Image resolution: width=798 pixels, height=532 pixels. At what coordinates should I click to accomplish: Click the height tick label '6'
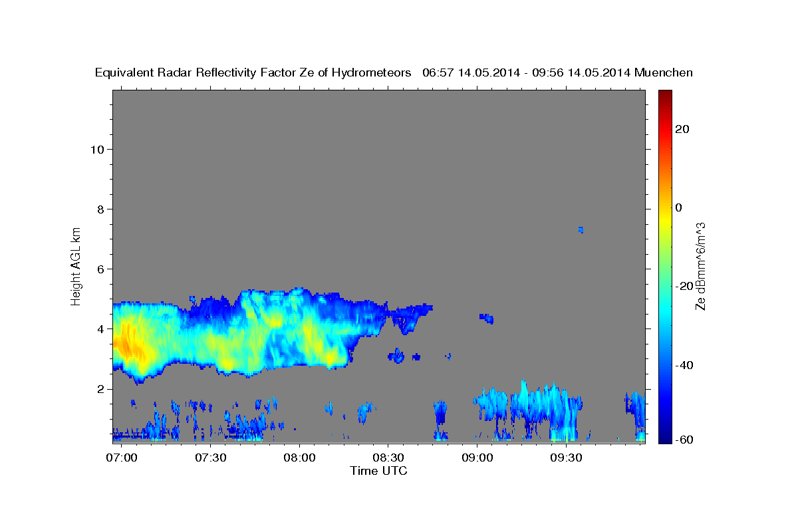pos(101,269)
